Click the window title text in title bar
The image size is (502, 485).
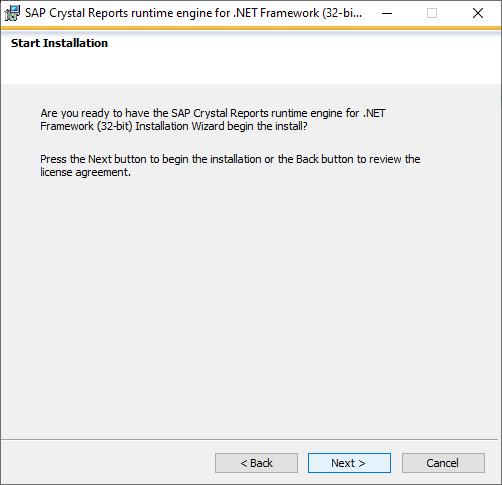coord(193,13)
